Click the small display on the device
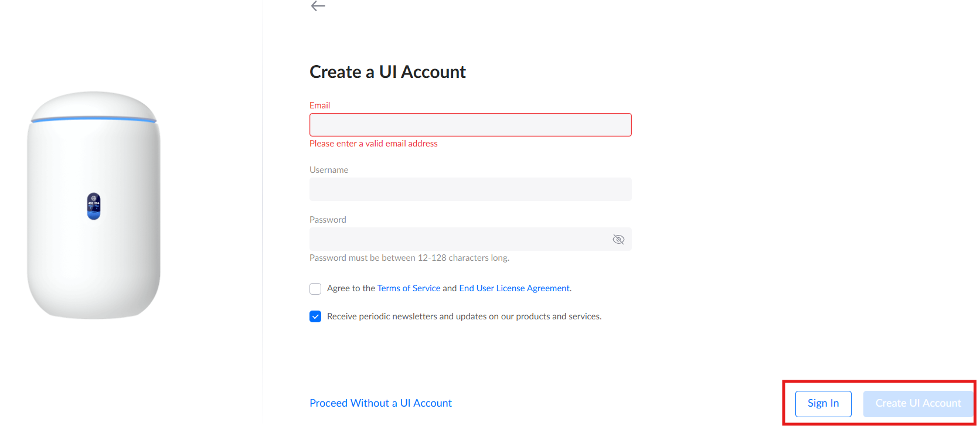 (94, 206)
